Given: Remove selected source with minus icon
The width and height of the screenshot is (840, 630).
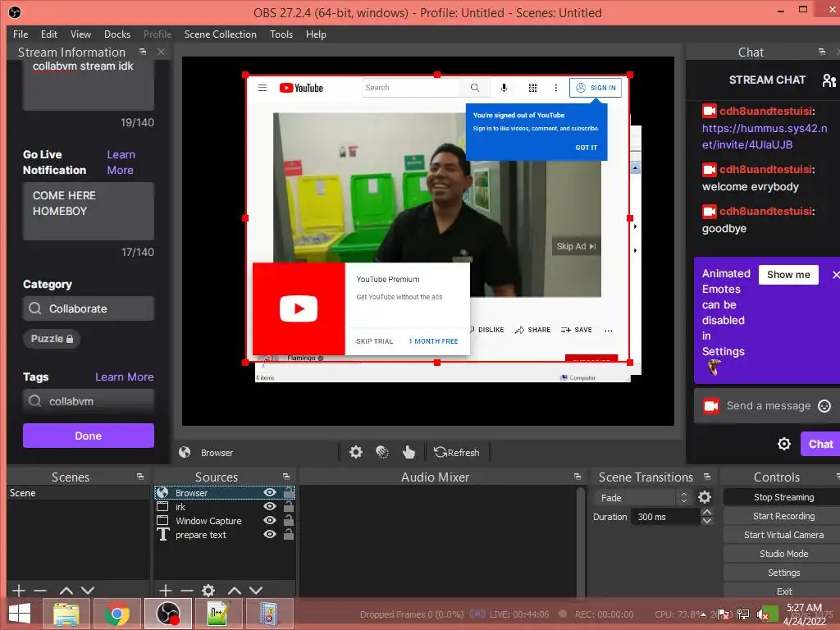Looking at the screenshot, I should click(x=187, y=591).
